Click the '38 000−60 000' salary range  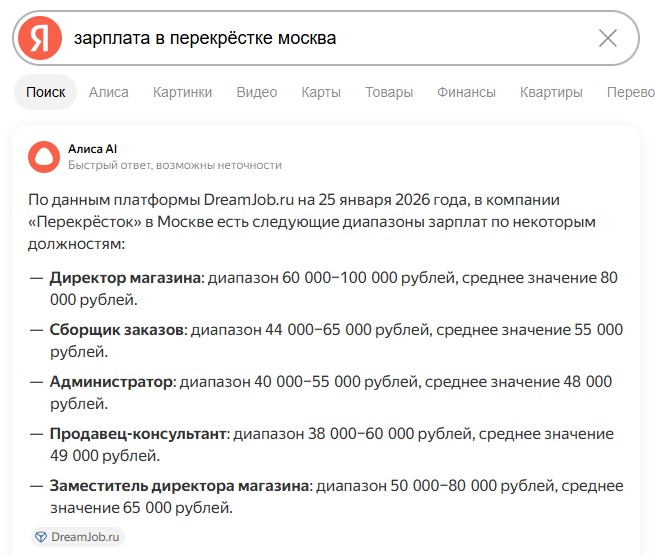(361, 434)
